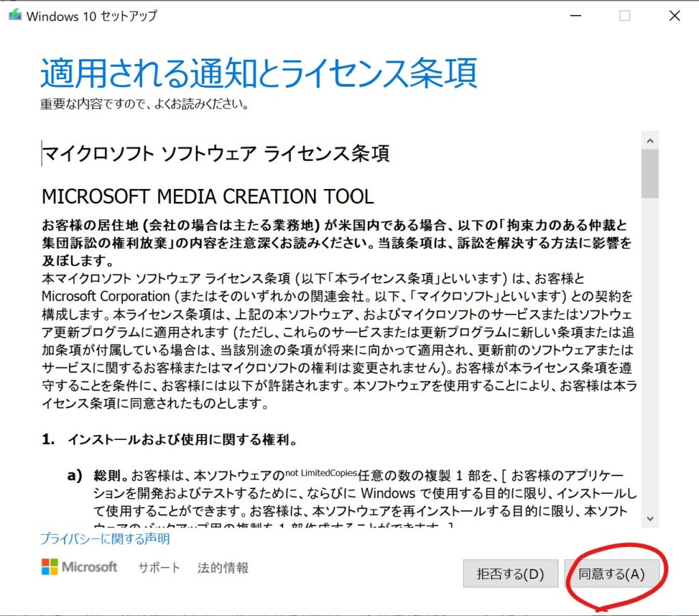Open the プライバシーに関する声明 link
Screen dimensions: 699x616
105,539
